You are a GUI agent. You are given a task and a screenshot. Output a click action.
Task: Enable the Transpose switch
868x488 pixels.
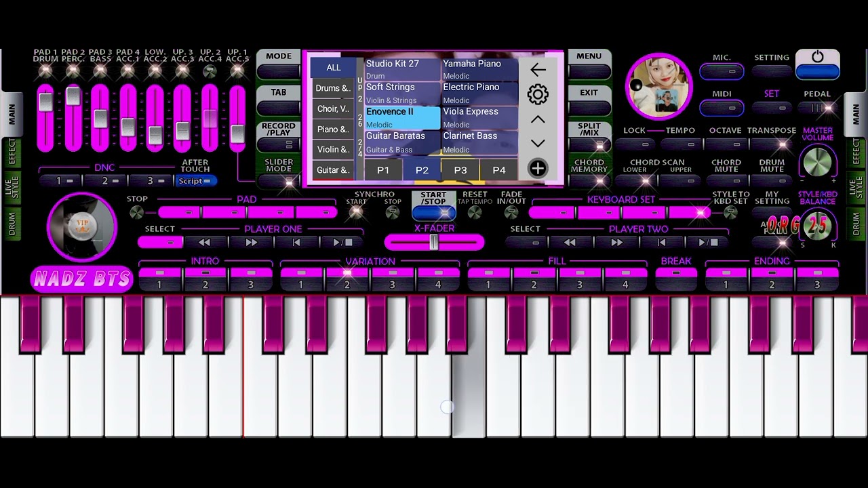772,144
